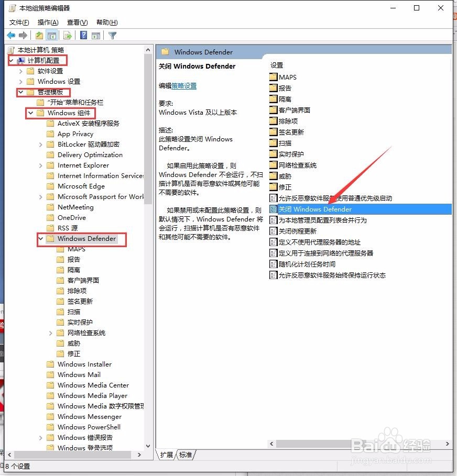
Task: Click the Export list toolbar icon
Action: click(x=68, y=36)
